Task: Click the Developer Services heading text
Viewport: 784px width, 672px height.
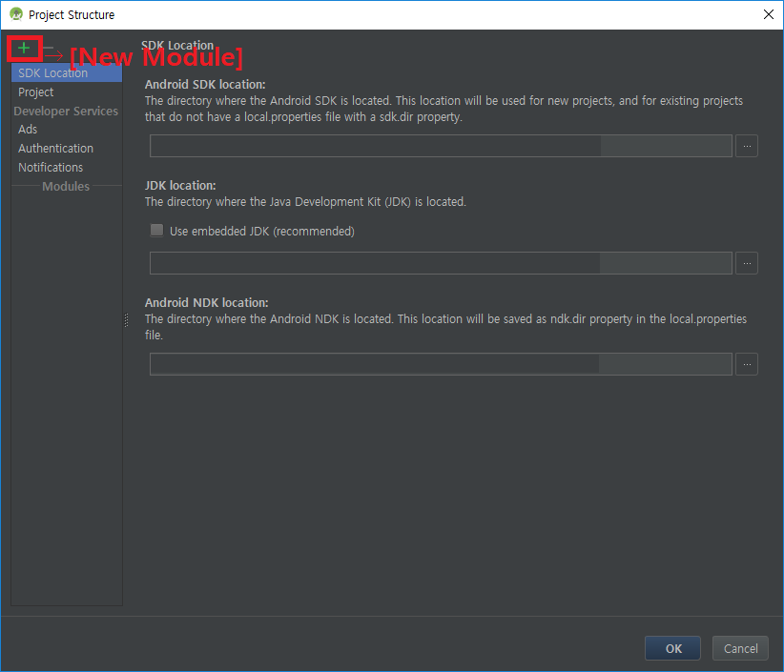Action: [66, 111]
